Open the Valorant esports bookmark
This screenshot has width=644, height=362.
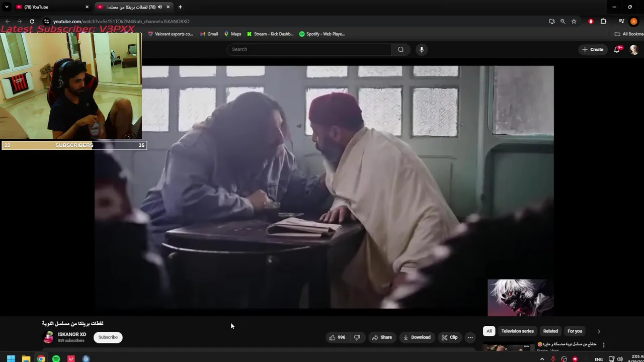170,34
